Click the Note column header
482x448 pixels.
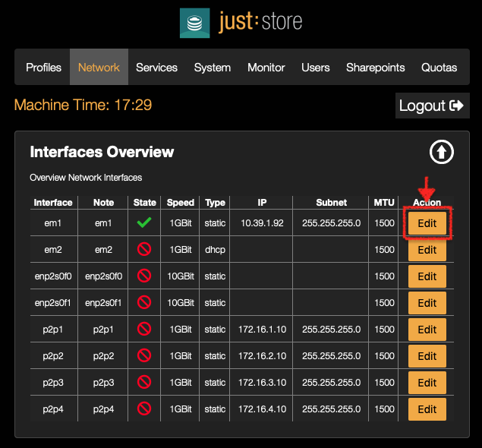tap(103, 202)
